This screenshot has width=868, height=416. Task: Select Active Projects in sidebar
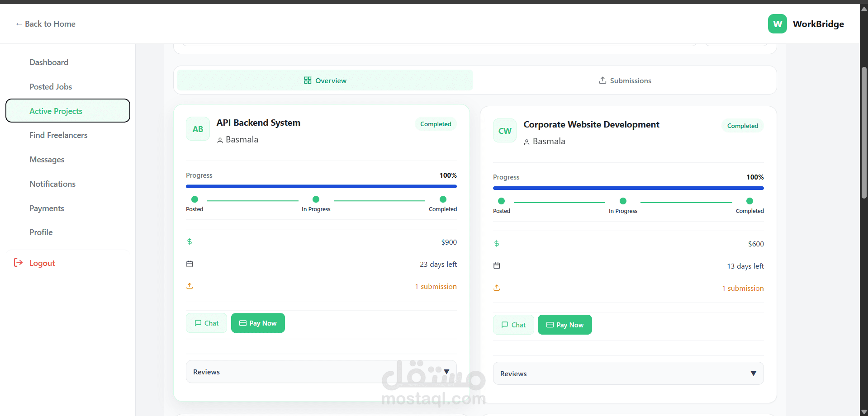click(x=68, y=111)
